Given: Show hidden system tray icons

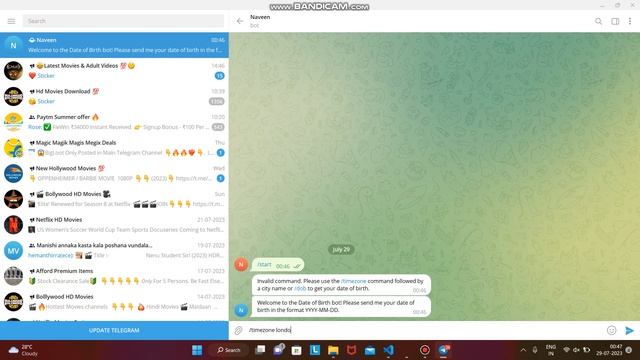Looking at the screenshot, I should coord(523,350).
